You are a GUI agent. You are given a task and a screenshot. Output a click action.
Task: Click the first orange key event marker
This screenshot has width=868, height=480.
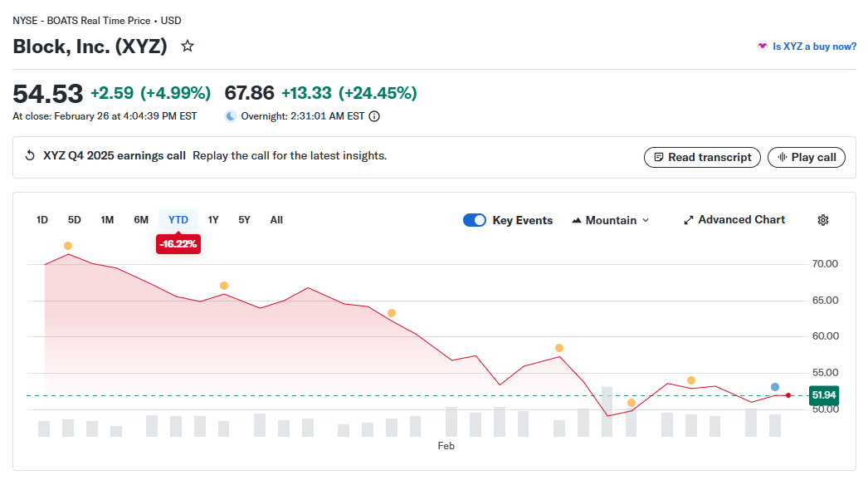pyautogui.click(x=68, y=246)
